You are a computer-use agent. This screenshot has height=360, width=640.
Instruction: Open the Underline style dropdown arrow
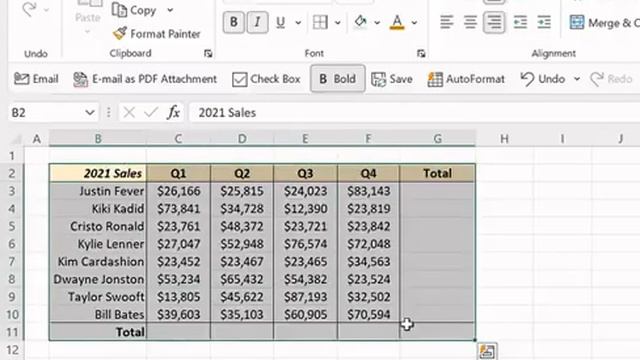coord(298,23)
